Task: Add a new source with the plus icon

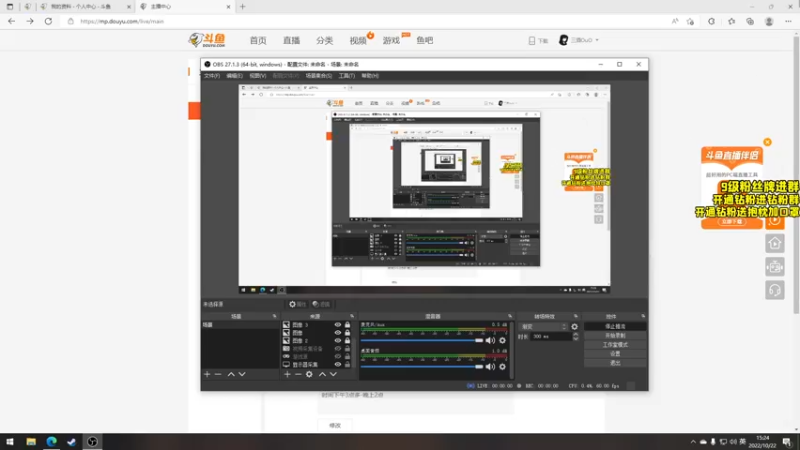Action: pyautogui.click(x=287, y=374)
